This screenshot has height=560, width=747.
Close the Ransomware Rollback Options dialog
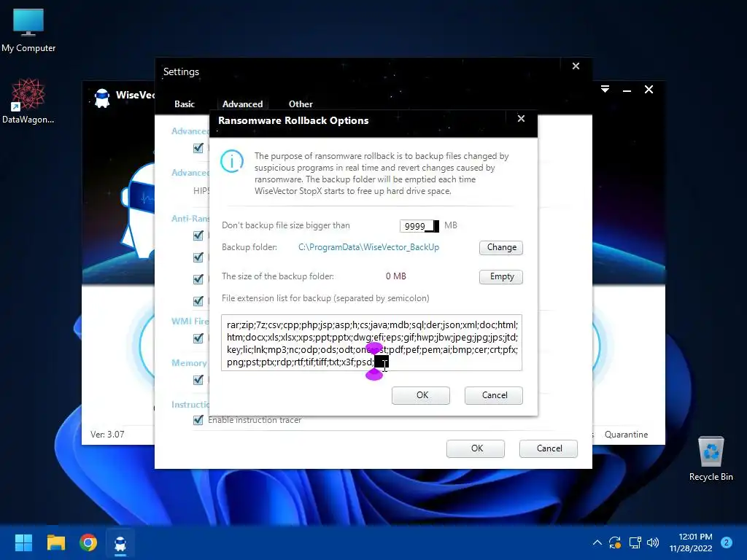pyautogui.click(x=521, y=119)
